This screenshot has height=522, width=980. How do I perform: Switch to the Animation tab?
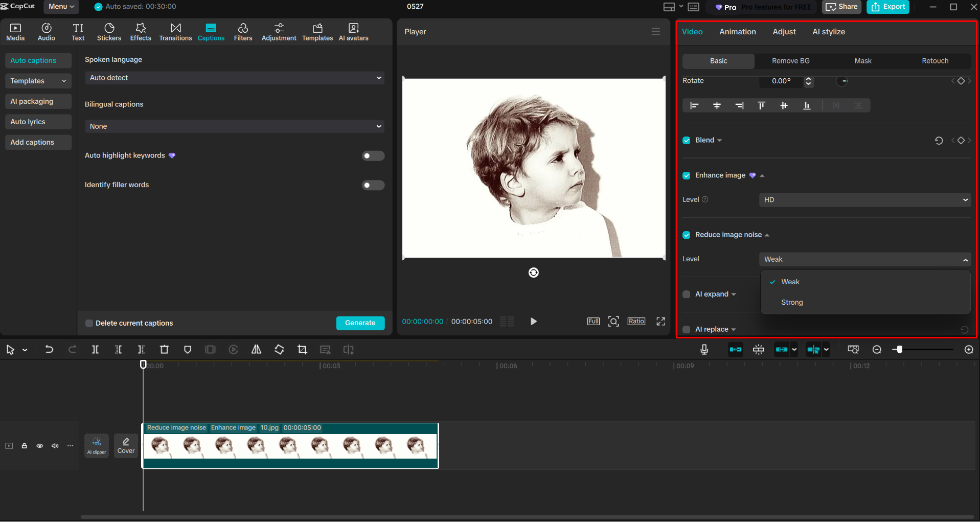pos(737,31)
